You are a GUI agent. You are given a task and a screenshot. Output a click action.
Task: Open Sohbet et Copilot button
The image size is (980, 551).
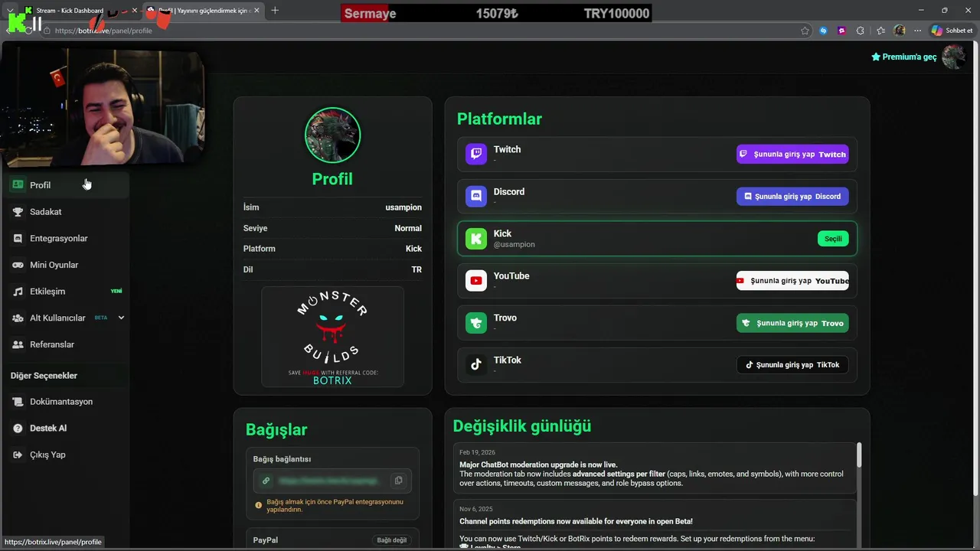(952, 31)
